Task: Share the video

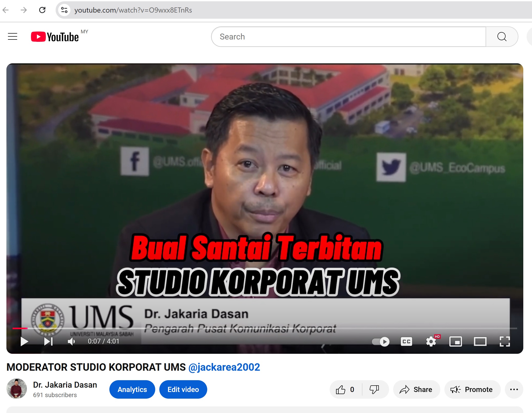Action: click(x=416, y=389)
